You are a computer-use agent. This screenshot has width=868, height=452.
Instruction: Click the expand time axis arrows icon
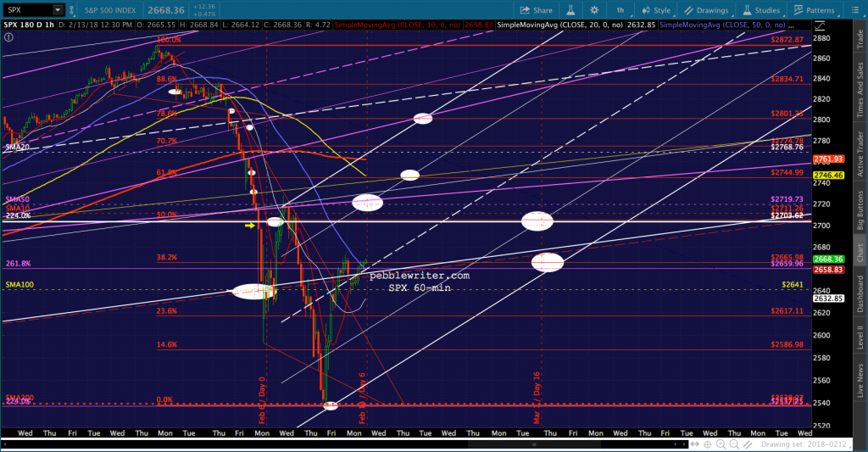[x=694, y=444]
